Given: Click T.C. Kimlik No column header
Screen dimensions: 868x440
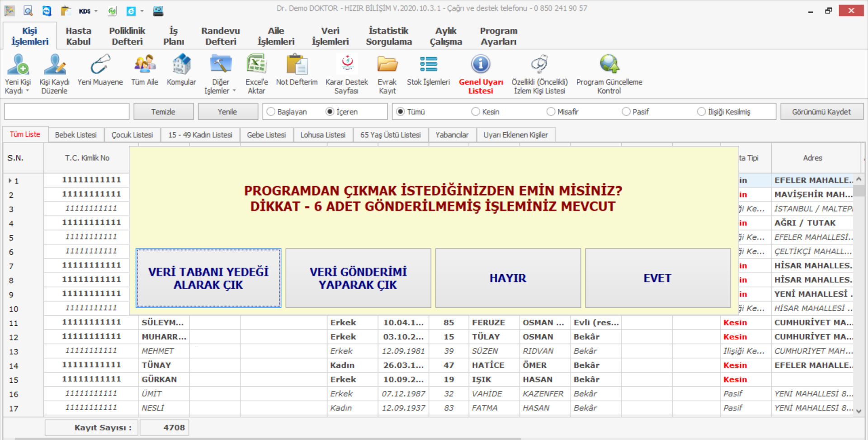Looking at the screenshot, I should tap(87, 158).
